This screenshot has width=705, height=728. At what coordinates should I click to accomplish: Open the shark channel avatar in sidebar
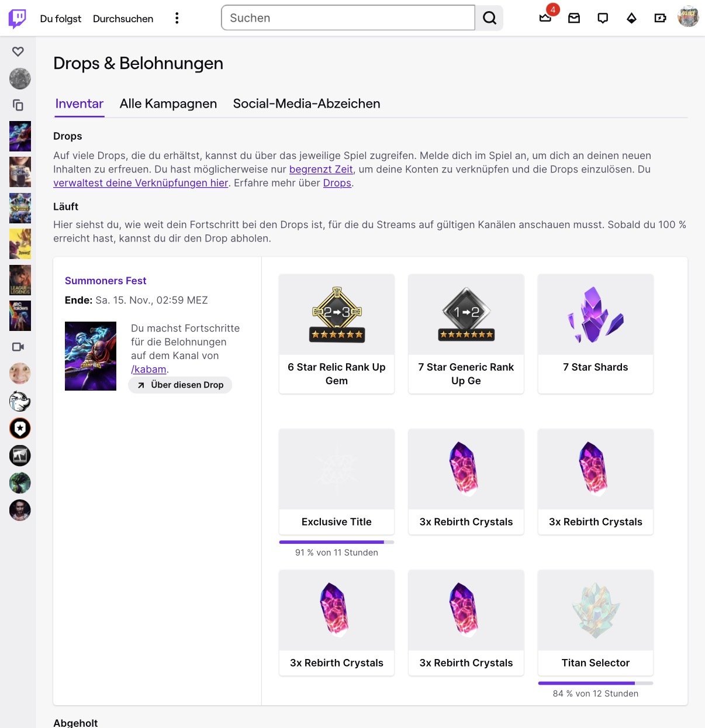click(x=20, y=401)
